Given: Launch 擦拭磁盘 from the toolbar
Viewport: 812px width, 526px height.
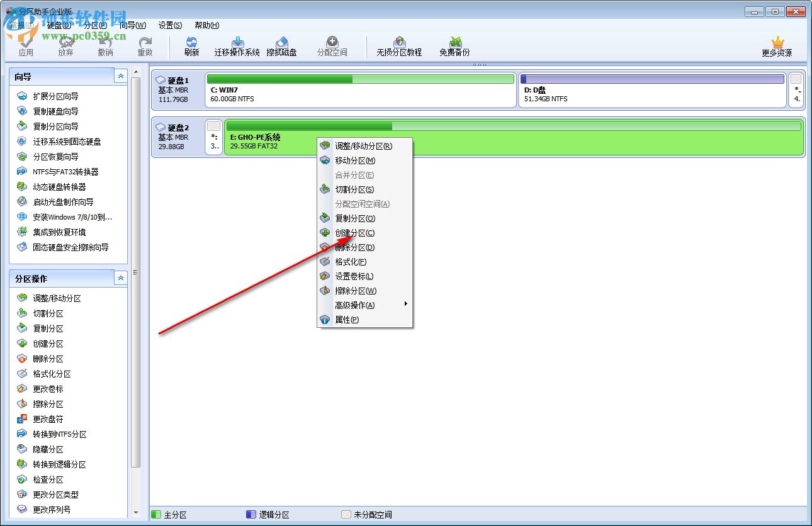Looking at the screenshot, I should tap(282, 47).
